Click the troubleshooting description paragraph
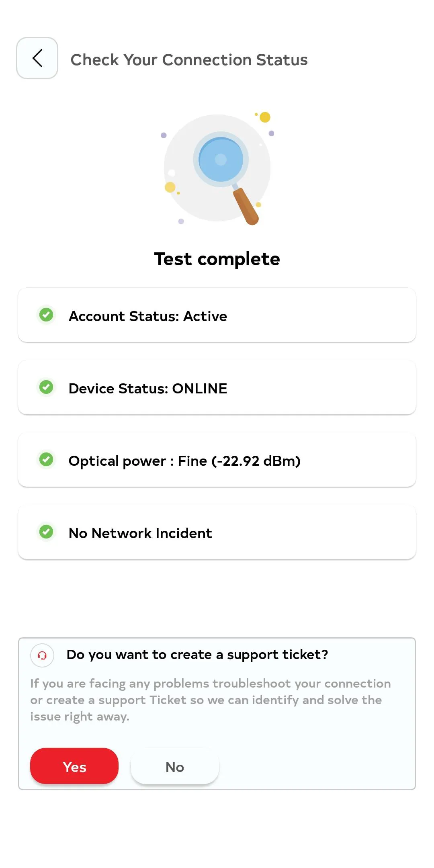434x868 pixels. 210,699
